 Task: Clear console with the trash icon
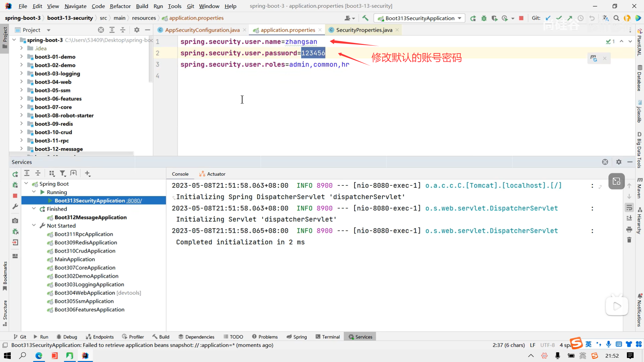(629, 240)
